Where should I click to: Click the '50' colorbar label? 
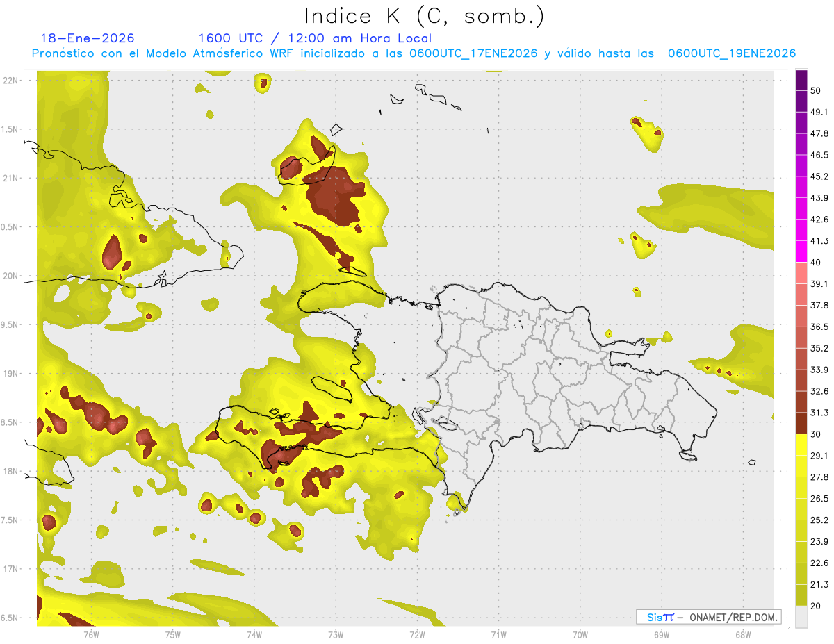pos(817,90)
